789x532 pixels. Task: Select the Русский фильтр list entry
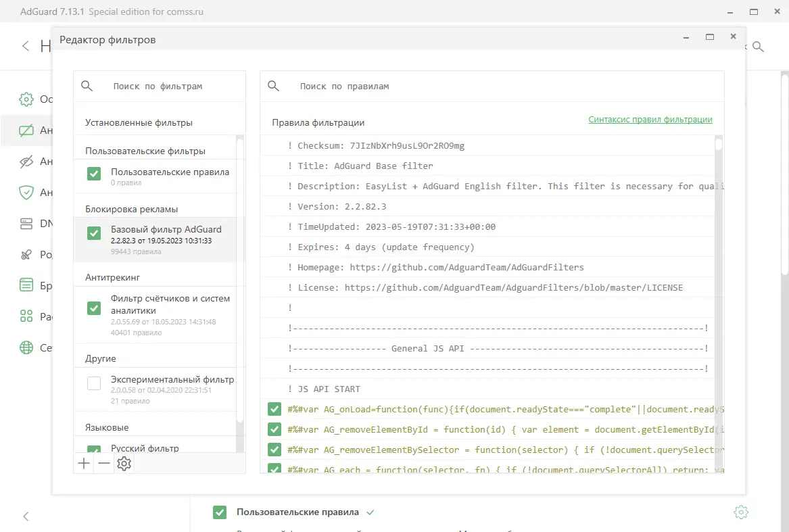pyautogui.click(x=145, y=448)
